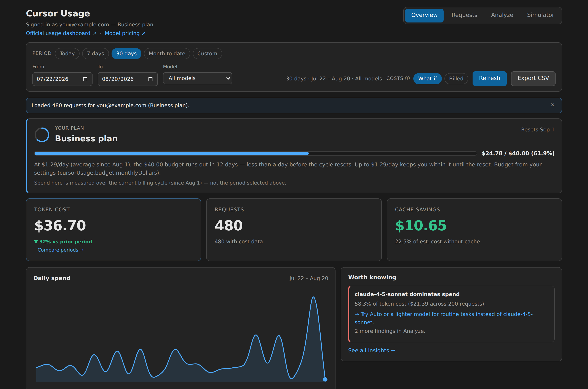Viewport: 588px width, 389px height.
Task: Open the Model pricing link
Action: coord(125,33)
